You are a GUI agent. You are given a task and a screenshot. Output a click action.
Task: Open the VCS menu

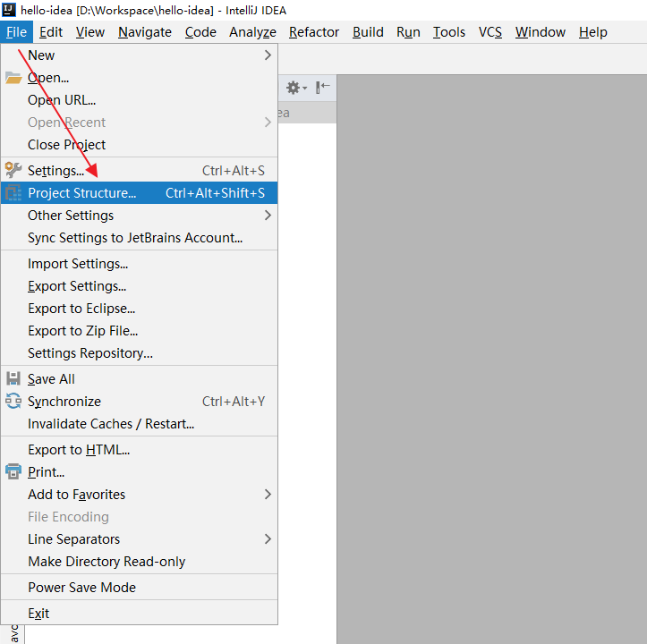pos(490,32)
